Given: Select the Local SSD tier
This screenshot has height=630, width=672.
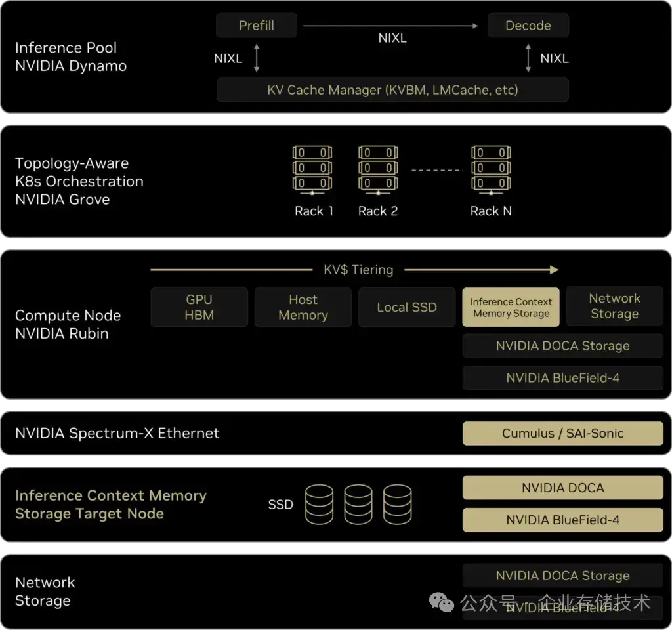Looking at the screenshot, I should [x=406, y=306].
